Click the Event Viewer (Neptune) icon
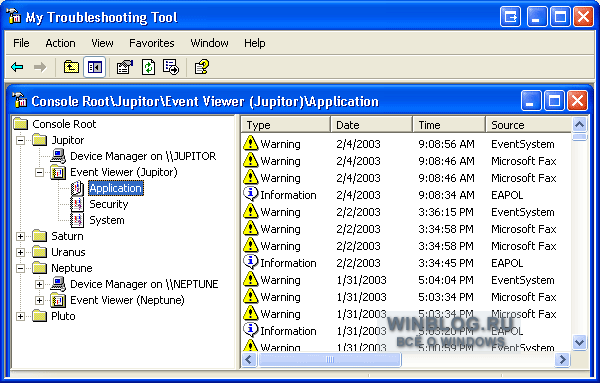The image size is (600, 383). [58, 300]
